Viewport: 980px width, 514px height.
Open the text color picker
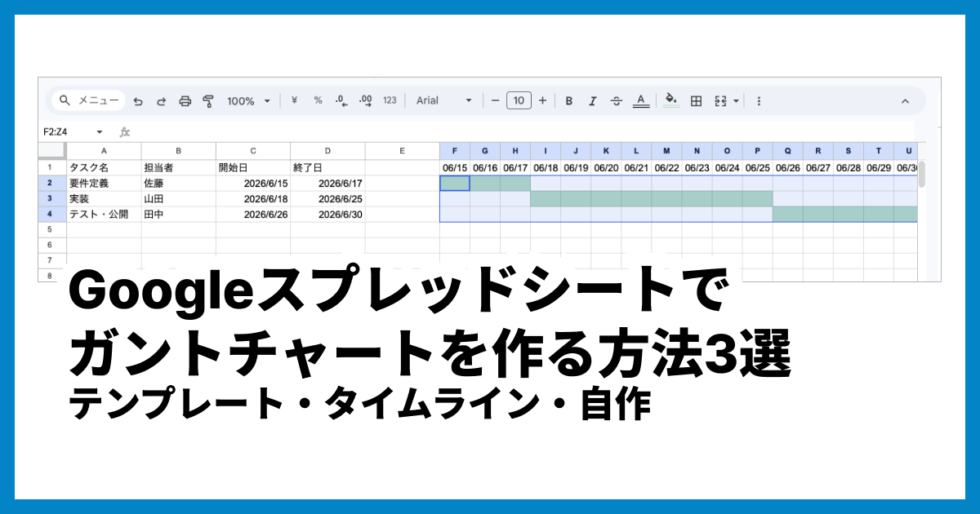[641, 101]
